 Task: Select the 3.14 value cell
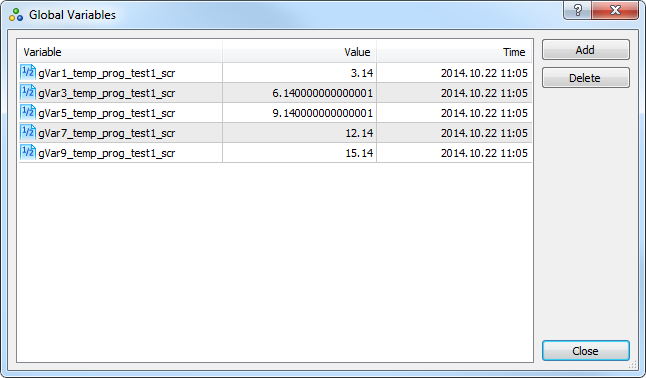300,73
